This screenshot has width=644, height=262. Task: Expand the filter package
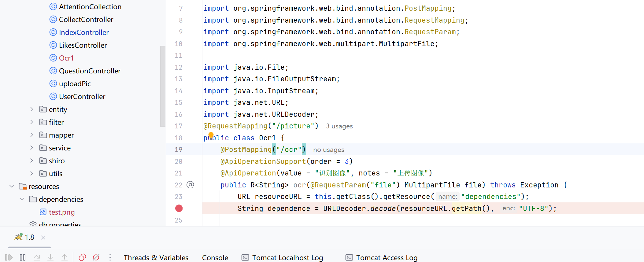coord(31,122)
